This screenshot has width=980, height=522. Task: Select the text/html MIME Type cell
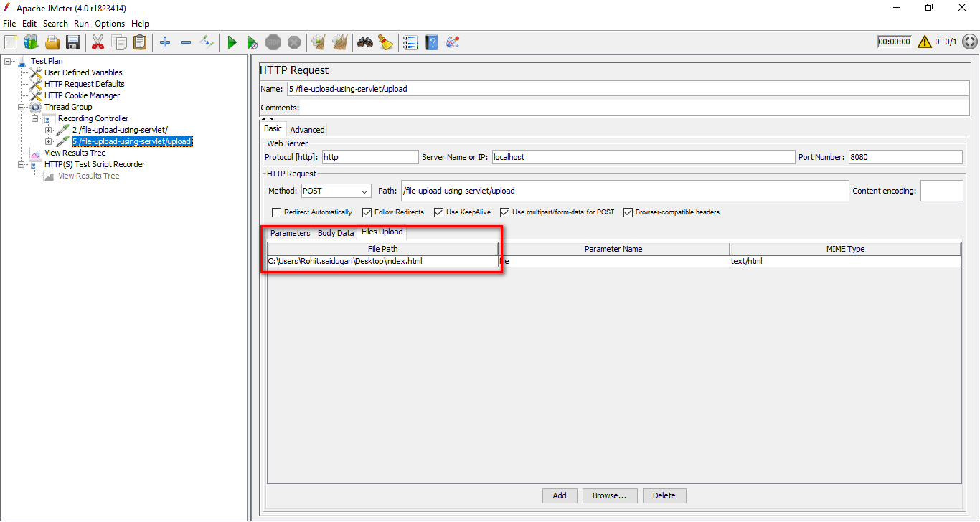(845, 262)
